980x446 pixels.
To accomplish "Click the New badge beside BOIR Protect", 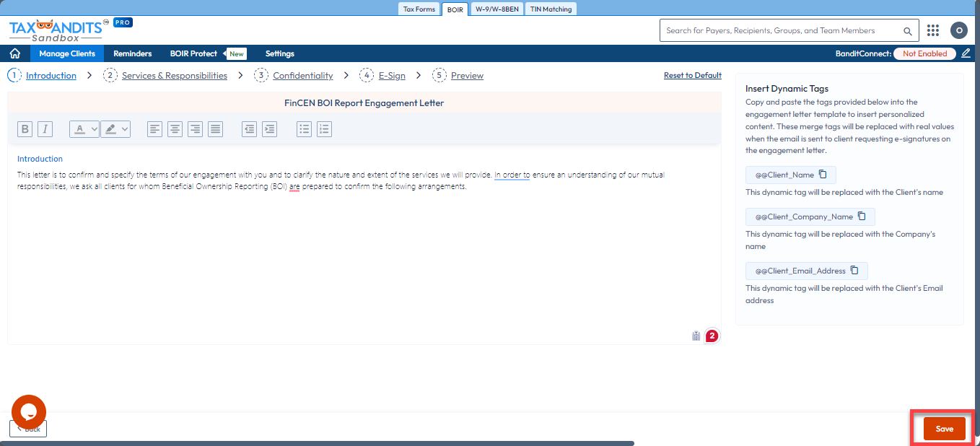I will [x=237, y=53].
